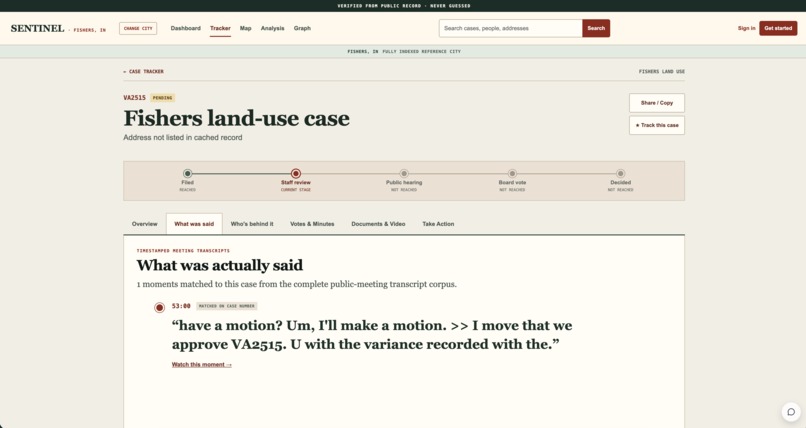Click Address not listed in cached record text
The height and width of the screenshot is (428, 806).
pos(182,138)
